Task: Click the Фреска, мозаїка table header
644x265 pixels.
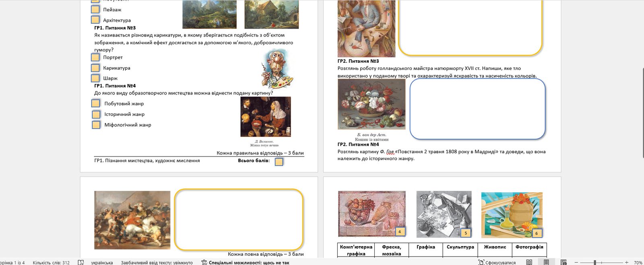Action: 392,250
